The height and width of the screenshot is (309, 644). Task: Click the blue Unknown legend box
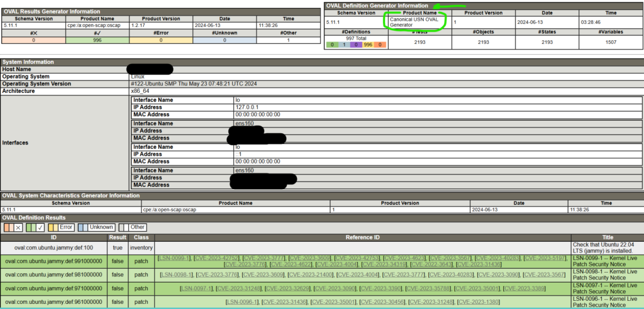tap(97, 227)
